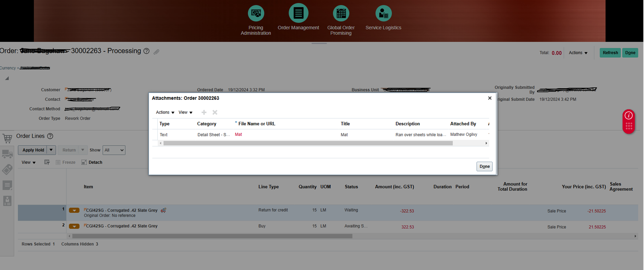Image resolution: width=644 pixels, height=270 pixels.
Task: Open the View menu in Order Lines
Action: click(x=28, y=162)
